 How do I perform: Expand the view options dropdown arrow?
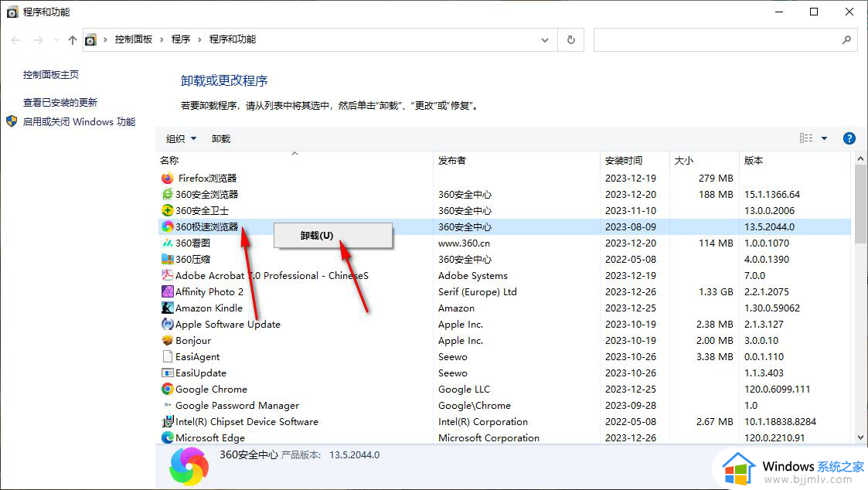tap(824, 138)
